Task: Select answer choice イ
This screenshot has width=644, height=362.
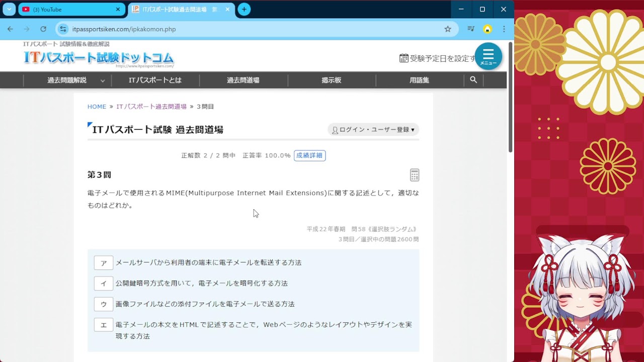Action: tap(104, 284)
